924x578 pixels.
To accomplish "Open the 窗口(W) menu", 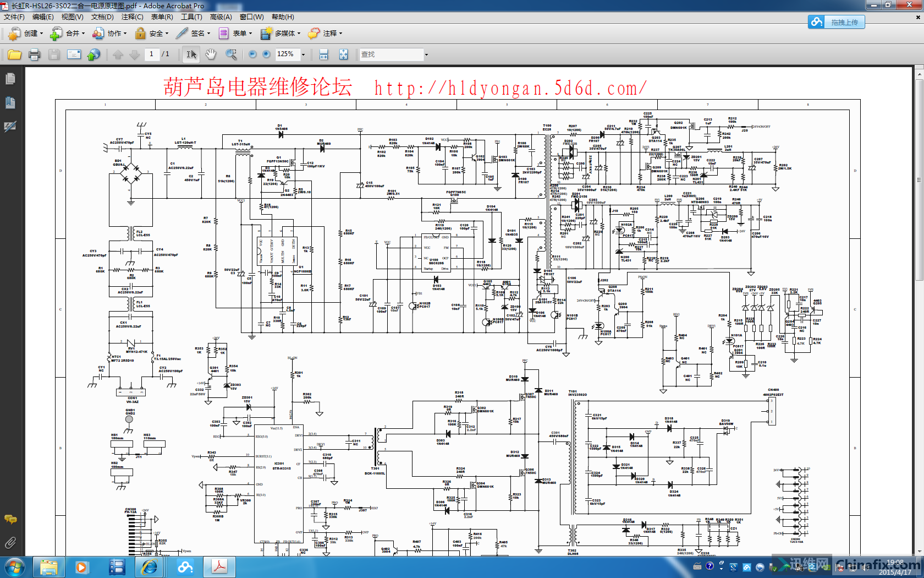I will tap(252, 17).
